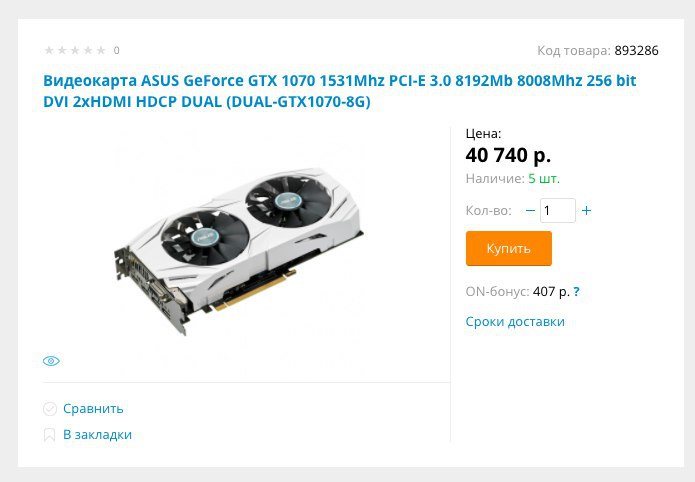The image size is (695, 482).
Task: Click the review count next to stars
Action: [117, 50]
